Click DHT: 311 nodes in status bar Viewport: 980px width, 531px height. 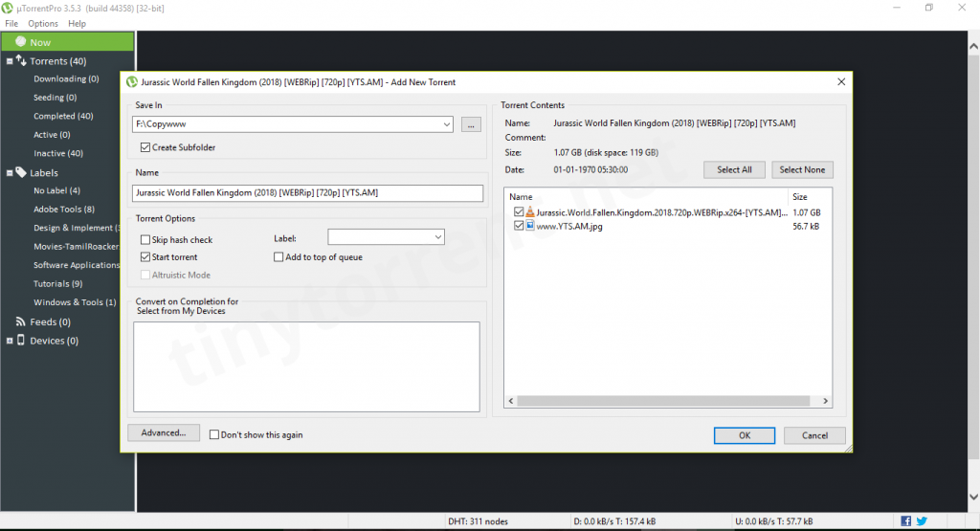479,521
